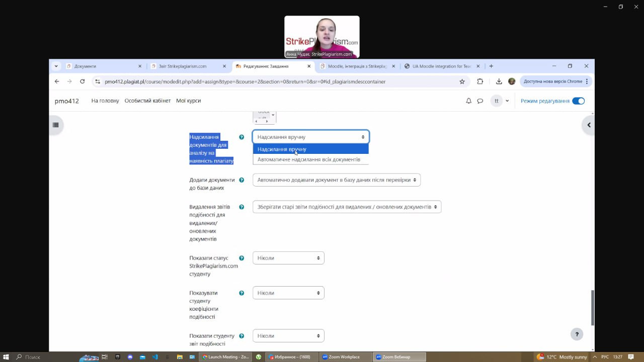Expand the Показати статус StrikePlagiarism.com dropdown
Screen dimensions: 644x362
click(x=288, y=258)
